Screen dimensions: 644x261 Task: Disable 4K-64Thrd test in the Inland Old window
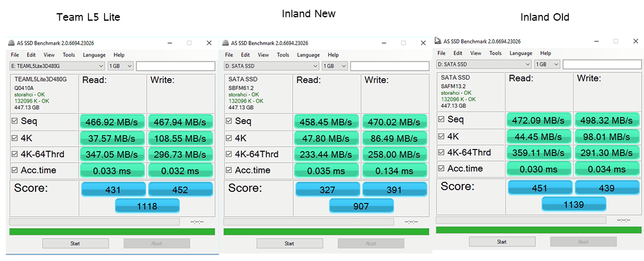442,152
